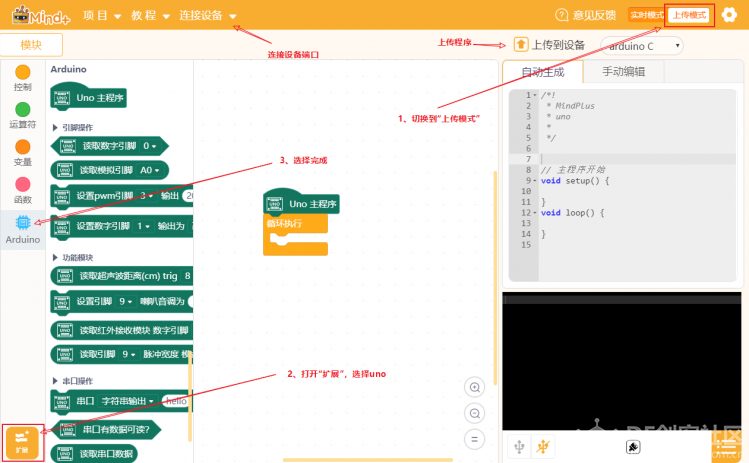The width and height of the screenshot is (749, 463).
Task: Click 上传到设备 upload button
Action: (x=549, y=45)
